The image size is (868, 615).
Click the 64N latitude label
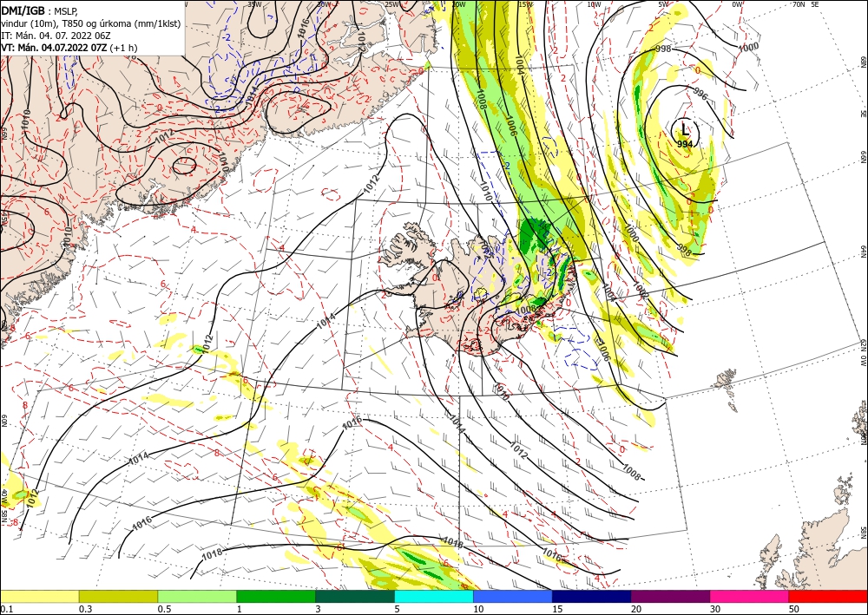click(x=863, y=251)
